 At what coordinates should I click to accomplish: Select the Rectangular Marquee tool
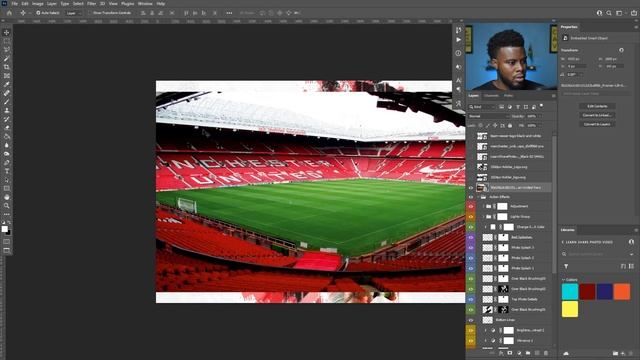[x=7, y=41]
